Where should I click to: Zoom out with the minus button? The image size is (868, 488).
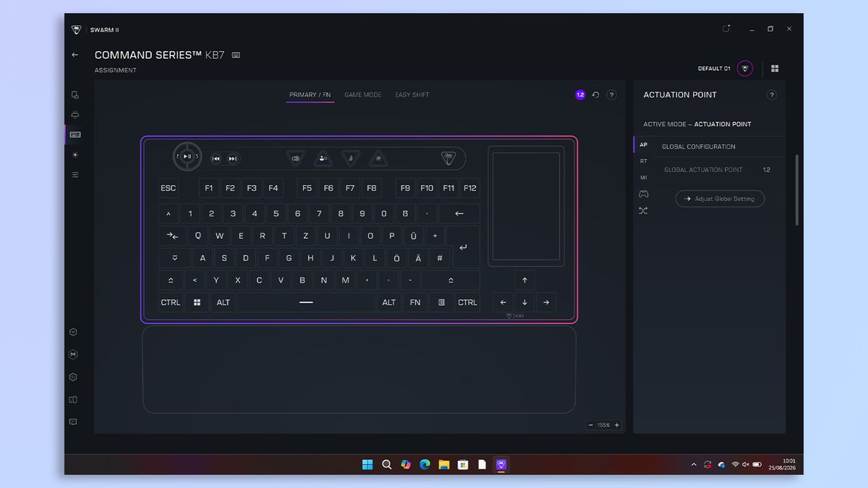[x=591, y=425]
